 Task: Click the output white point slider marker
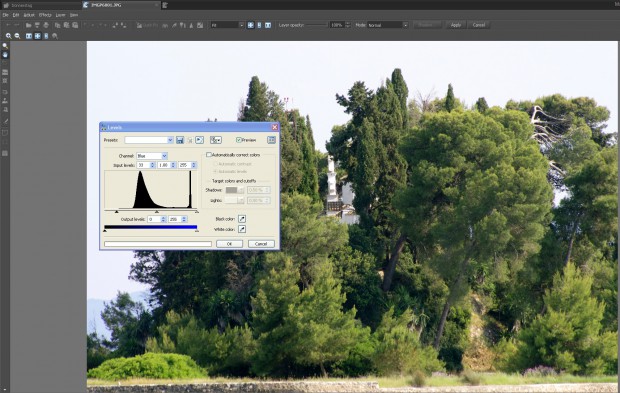point(197,230)
